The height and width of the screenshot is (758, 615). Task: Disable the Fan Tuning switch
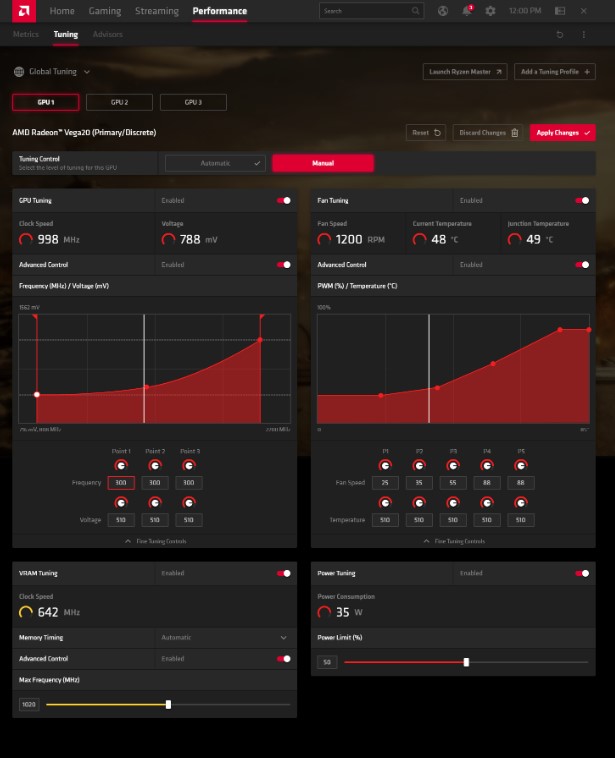(582, 200)
